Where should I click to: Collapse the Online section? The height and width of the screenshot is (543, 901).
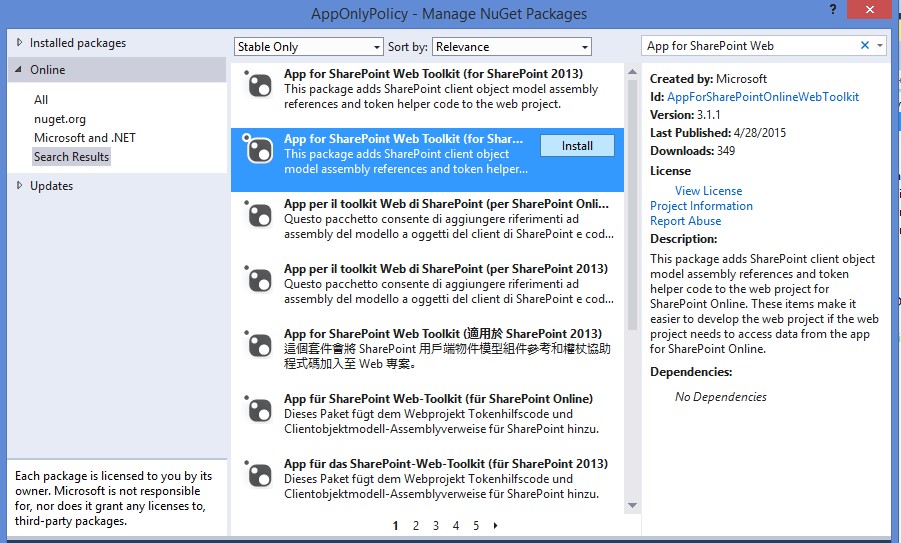click(18, 69)
